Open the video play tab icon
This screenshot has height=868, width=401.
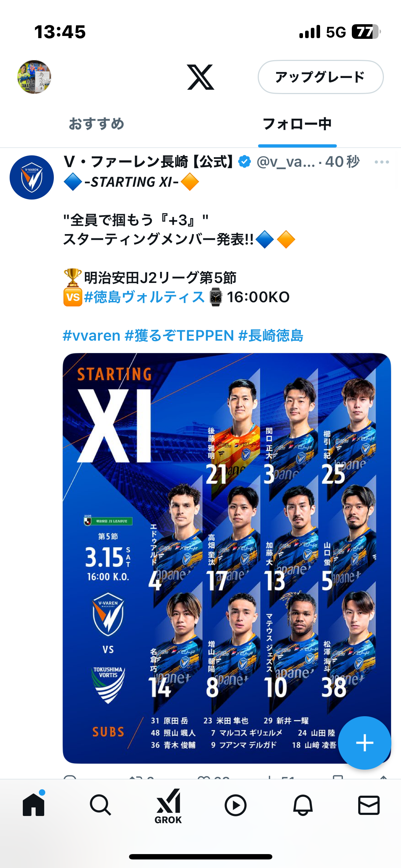(236, 805)
